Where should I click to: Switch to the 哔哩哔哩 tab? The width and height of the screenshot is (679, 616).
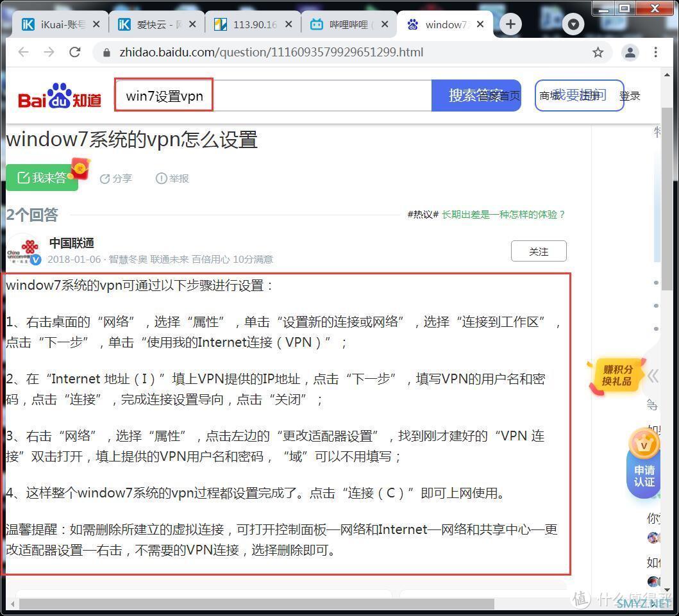click(348, 24)
